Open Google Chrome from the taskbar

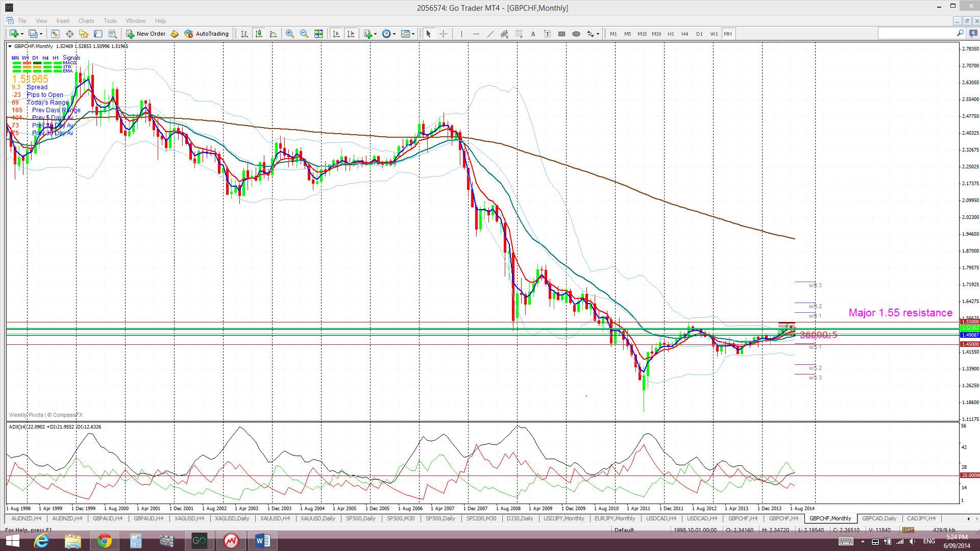click(x=104, y=541)
